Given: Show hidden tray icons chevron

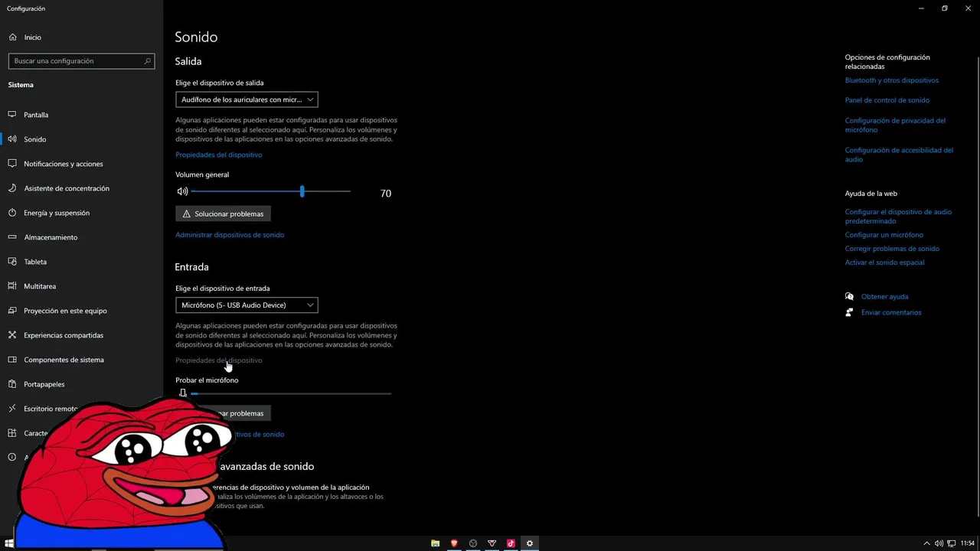Looking at the screenshot, I should coord(926,543).
